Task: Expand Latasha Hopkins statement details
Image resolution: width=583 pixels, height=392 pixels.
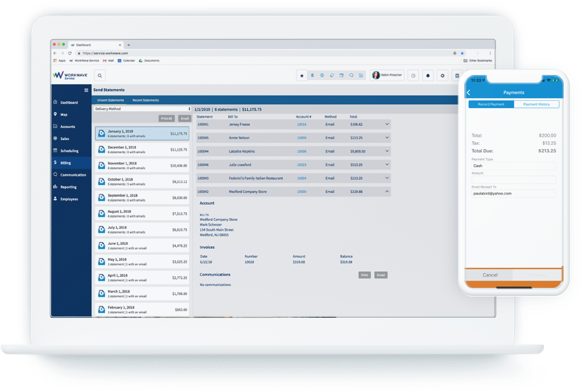Action: (x=387, y=151)
